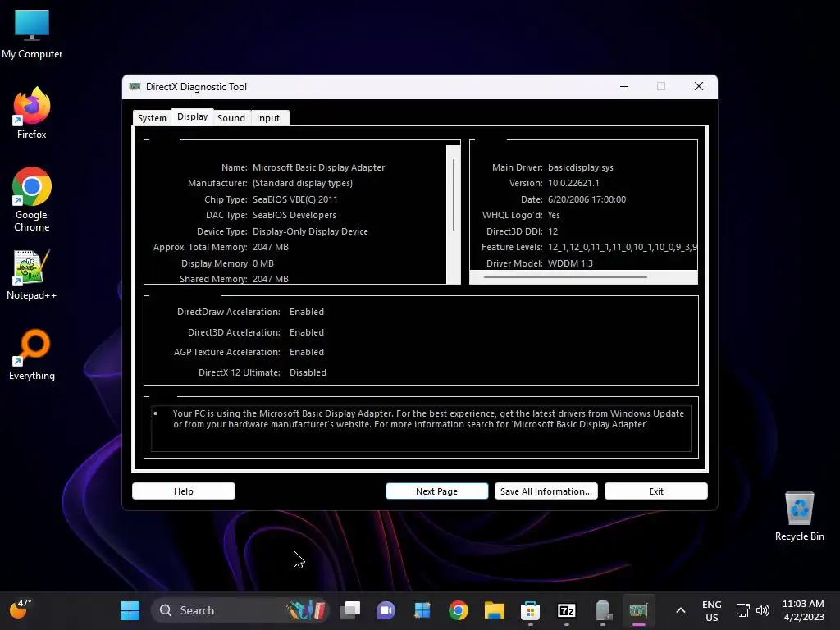840x630 pixels.
Task: Click the 'Display-Only Display Device' value
Action: click(310, 231)
